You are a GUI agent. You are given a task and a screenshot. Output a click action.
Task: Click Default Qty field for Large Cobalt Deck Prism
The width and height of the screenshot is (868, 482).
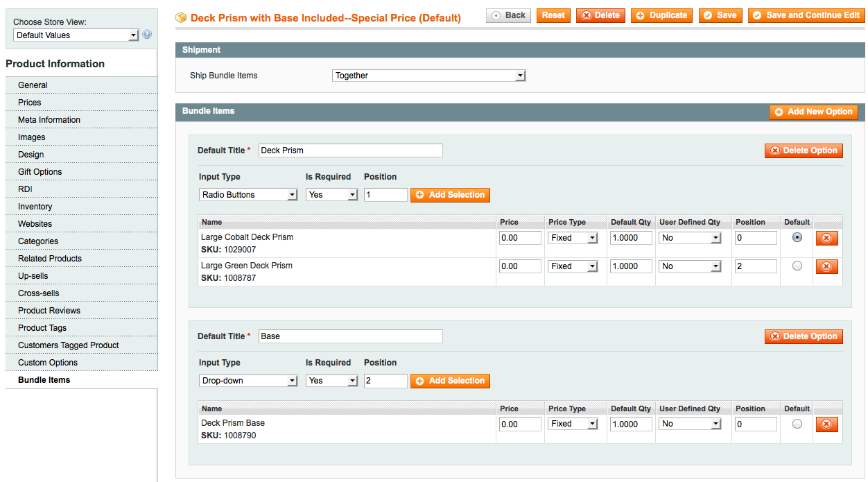pos(631,238)
